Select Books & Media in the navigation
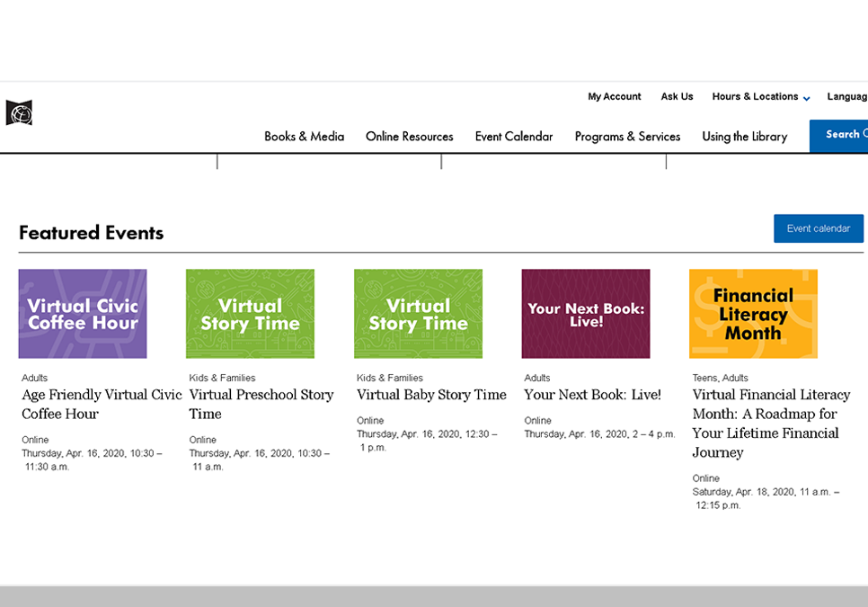This screenshot has width=868, height=607. coord(303,137)
